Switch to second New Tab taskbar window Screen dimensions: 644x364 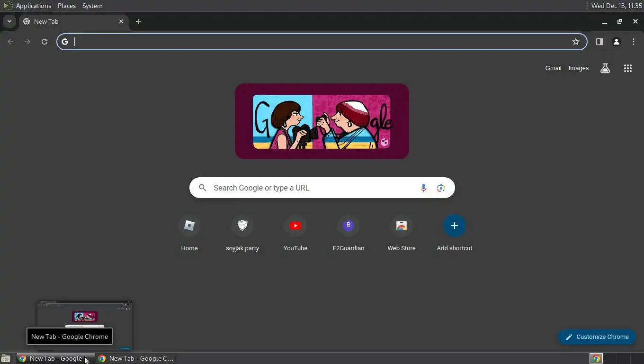tap(136, 359)
